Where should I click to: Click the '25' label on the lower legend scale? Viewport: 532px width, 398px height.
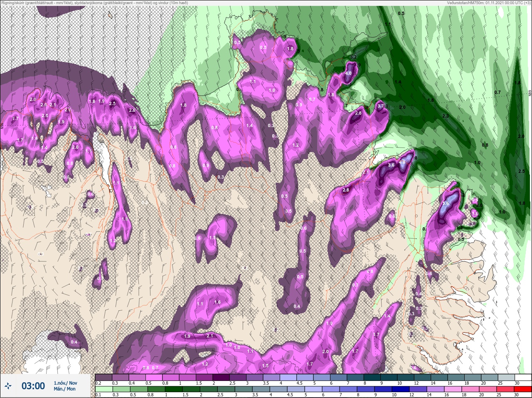500,394
